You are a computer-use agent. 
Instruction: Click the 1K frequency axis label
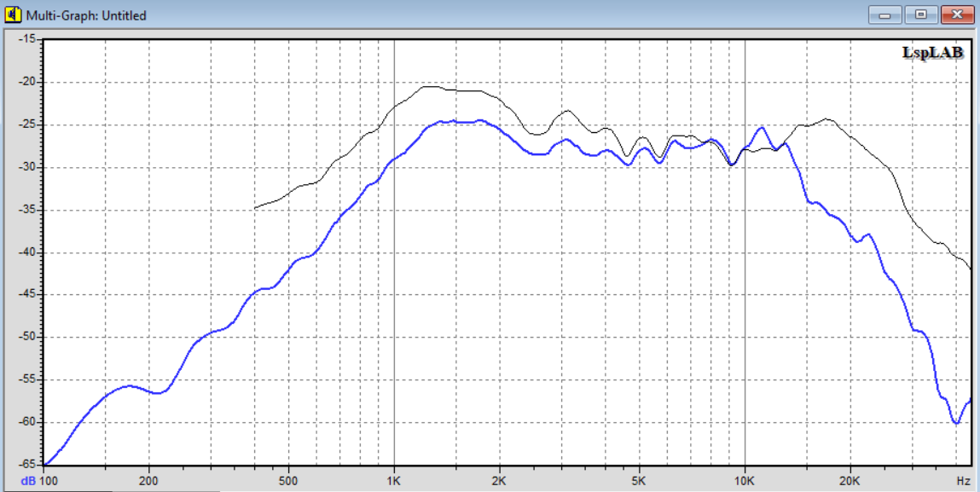[x=394, y=482]
